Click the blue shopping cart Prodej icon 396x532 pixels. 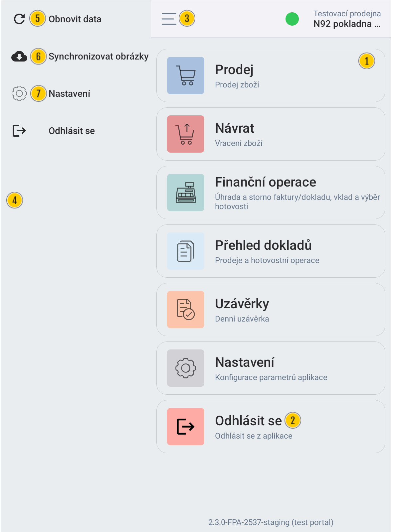(x=186, y=75)
